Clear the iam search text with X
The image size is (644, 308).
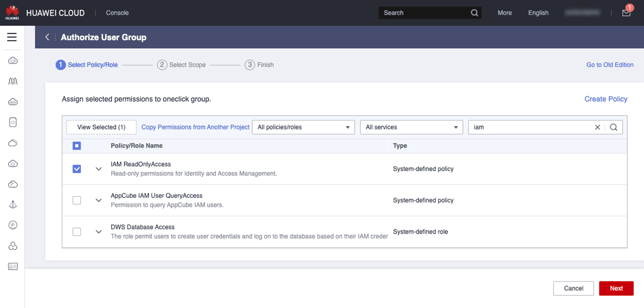(x=598, y=127)
